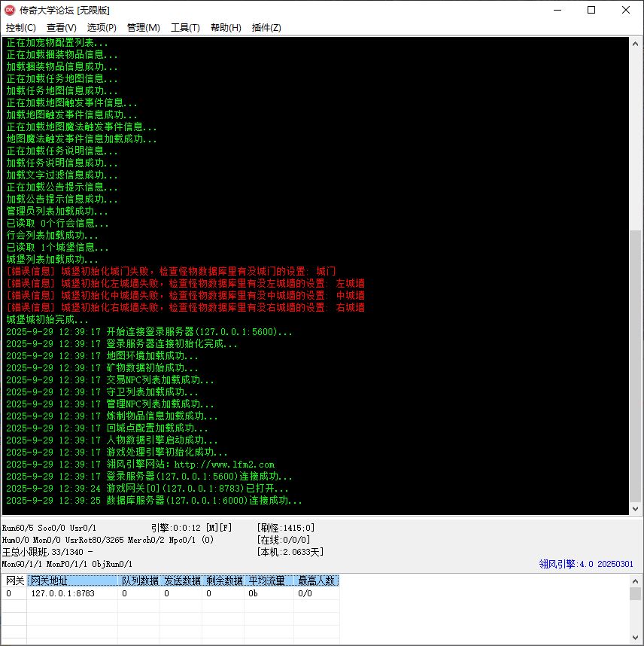This screenshot has width=644, height=646.
Task: Click the log scrollbar up arrow
Action: (635, 43)
